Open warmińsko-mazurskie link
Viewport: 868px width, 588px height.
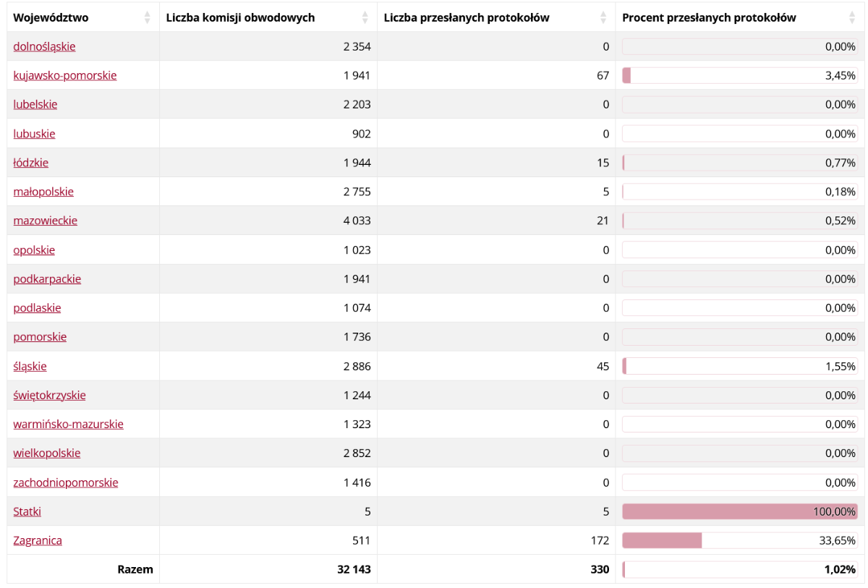(68, 424)
